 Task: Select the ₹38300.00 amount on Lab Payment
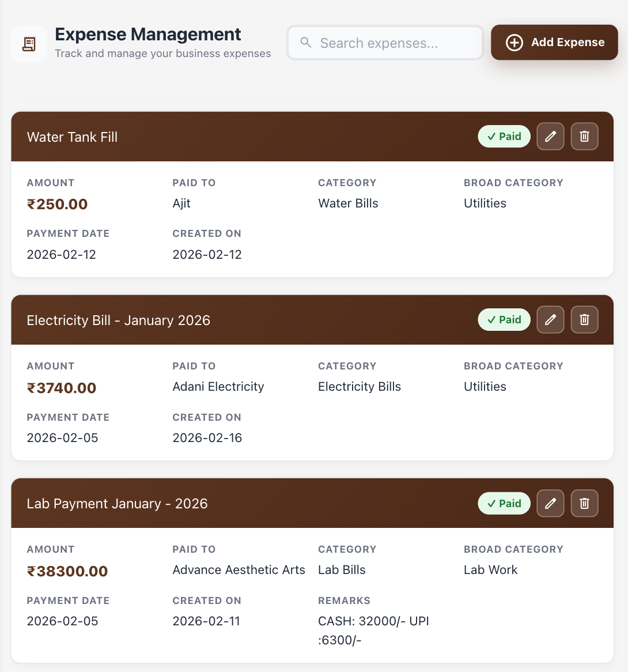click(x=67, y=571)
